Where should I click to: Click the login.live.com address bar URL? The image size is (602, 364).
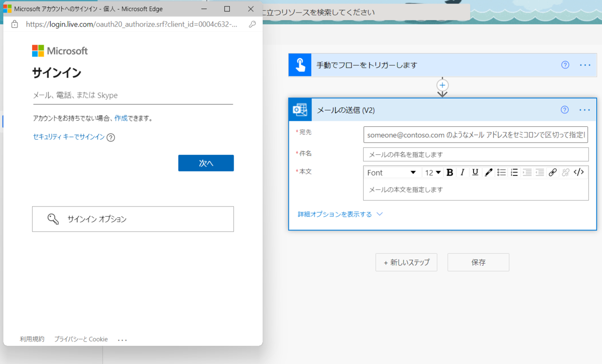coord(131,24)
